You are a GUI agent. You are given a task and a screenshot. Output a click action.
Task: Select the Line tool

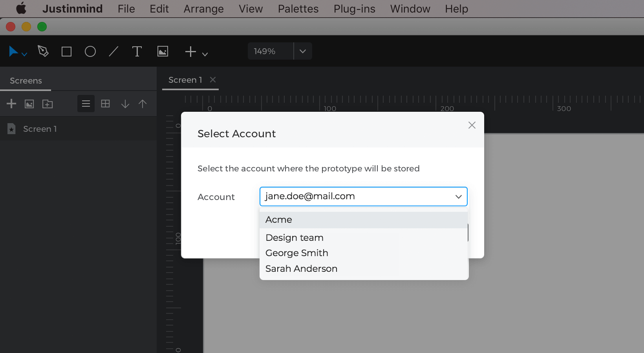click(x=113, y=51)
